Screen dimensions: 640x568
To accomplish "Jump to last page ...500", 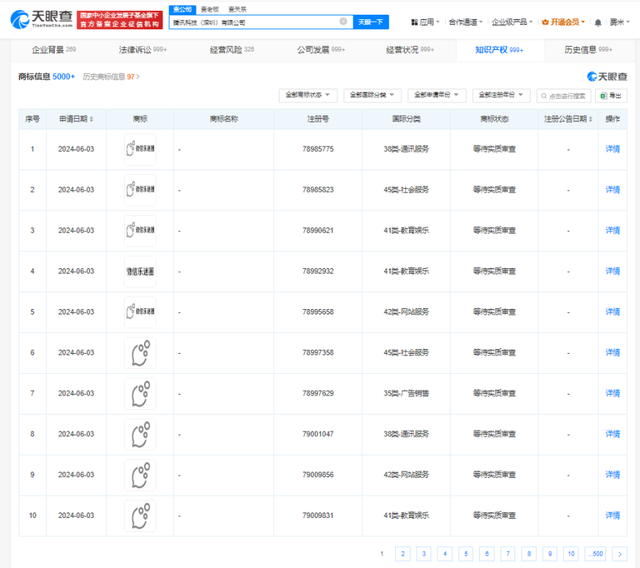I will 596,554.
